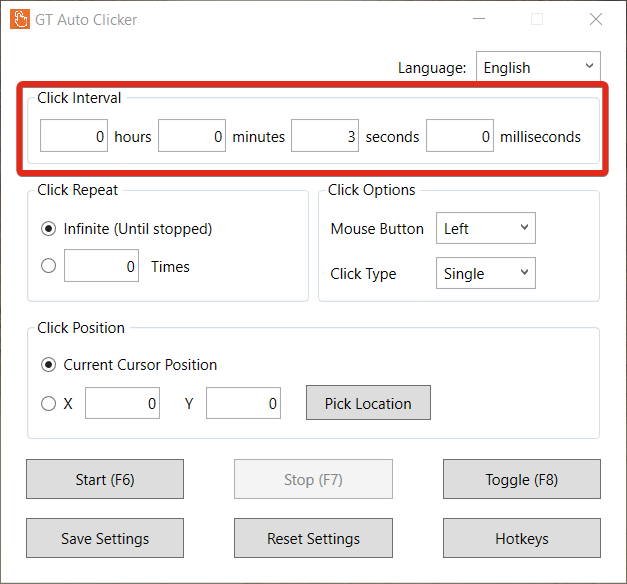The width and height of the screenshot is (627, 584).
Task: Open the Mouse Button dropdown
Action: [485, 228]
